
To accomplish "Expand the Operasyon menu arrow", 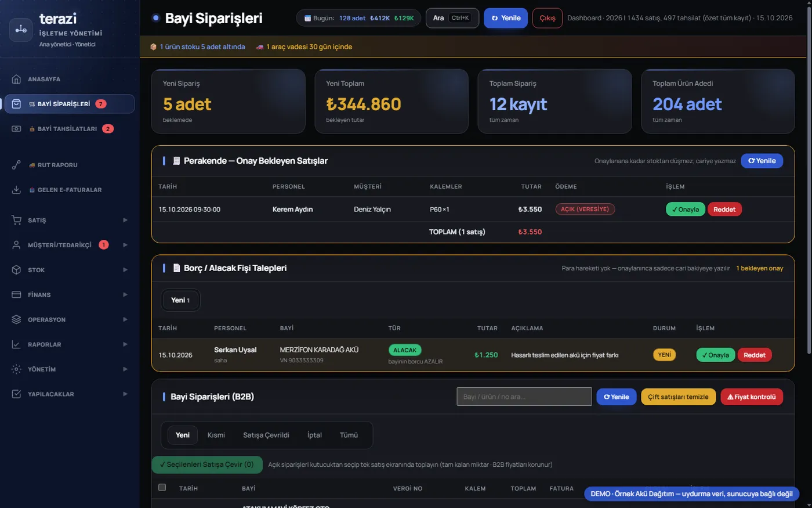I will (125, 319).
